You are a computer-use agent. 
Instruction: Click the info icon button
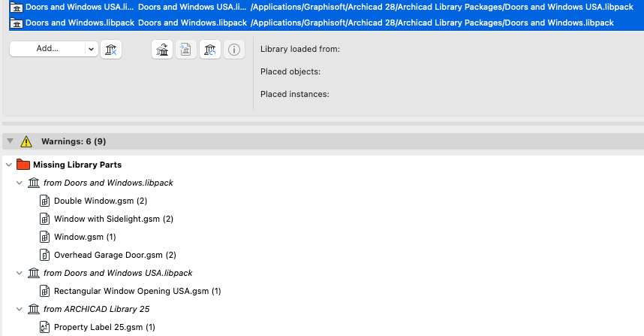(x=234, y=50)
